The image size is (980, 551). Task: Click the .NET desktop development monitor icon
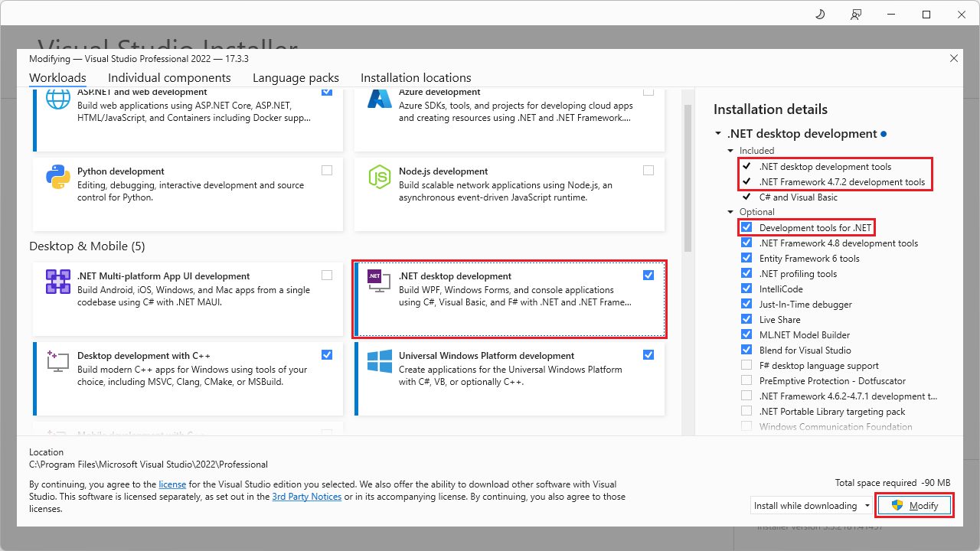click(379, 281)
